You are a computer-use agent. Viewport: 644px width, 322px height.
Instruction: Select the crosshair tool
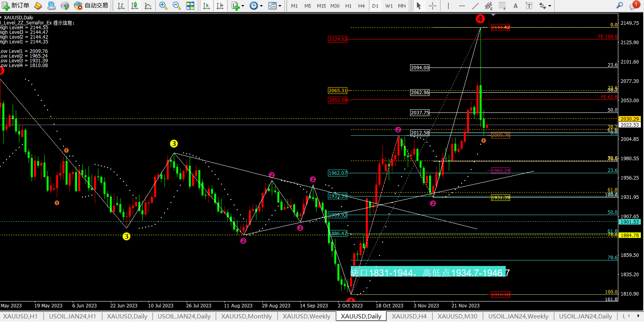pyautogui.click(x=433, y=6)
